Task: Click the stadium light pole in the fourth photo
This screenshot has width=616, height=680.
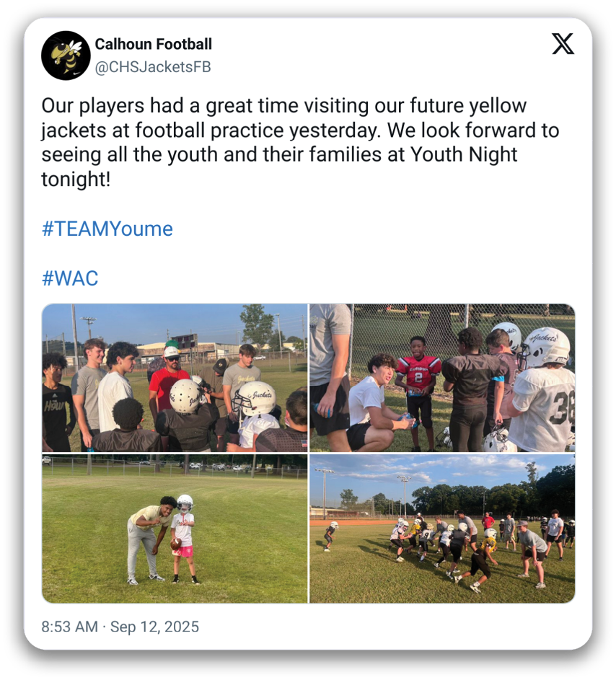Action: 324,491
